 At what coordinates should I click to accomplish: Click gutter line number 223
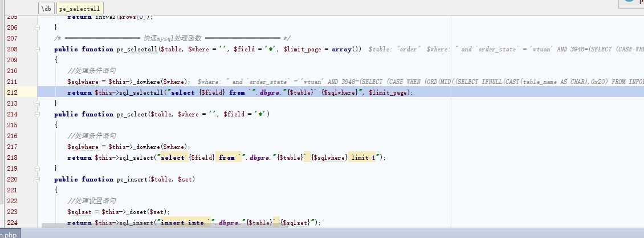coord(13,212)
